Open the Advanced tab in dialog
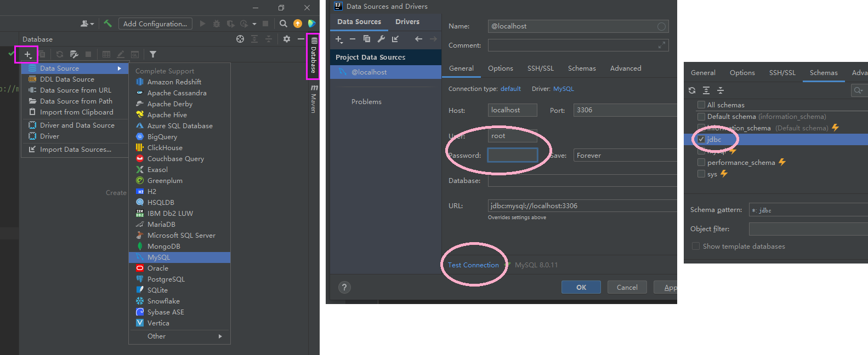The height and width of the screenshot is (355, 868). pos(626,68)
